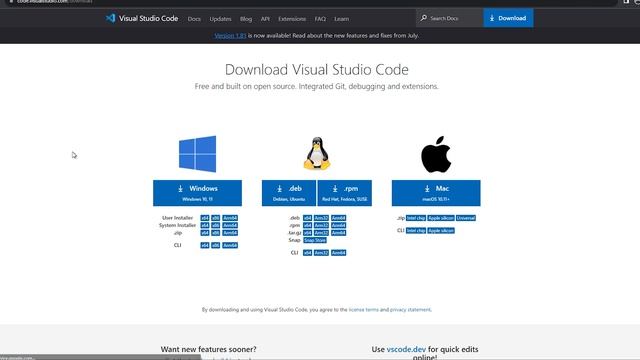Download the Mac build button
This screenshot has height=360, width=640.
click(436, 193)
